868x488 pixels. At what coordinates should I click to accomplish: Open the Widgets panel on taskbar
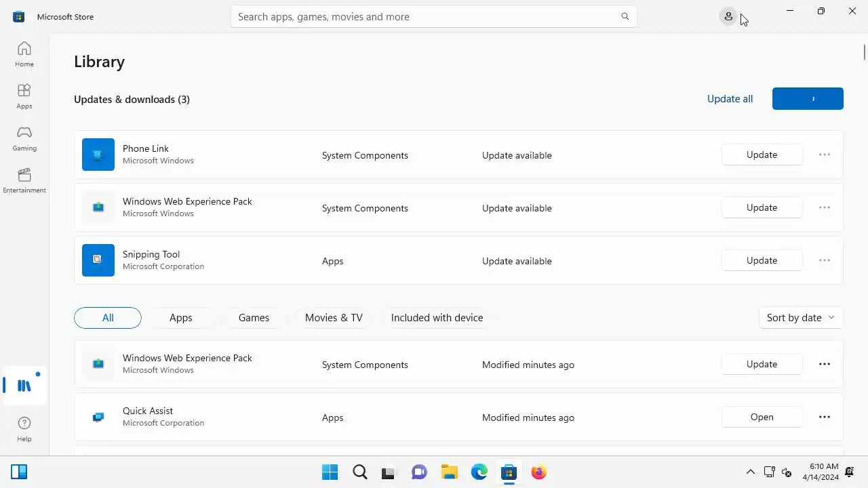(x=19, y=472)
